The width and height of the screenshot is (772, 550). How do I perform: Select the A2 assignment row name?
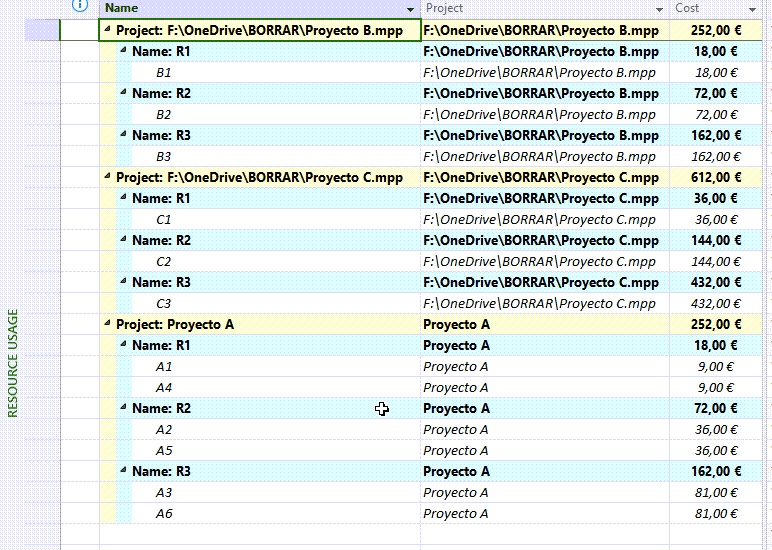tap(164, 430)
